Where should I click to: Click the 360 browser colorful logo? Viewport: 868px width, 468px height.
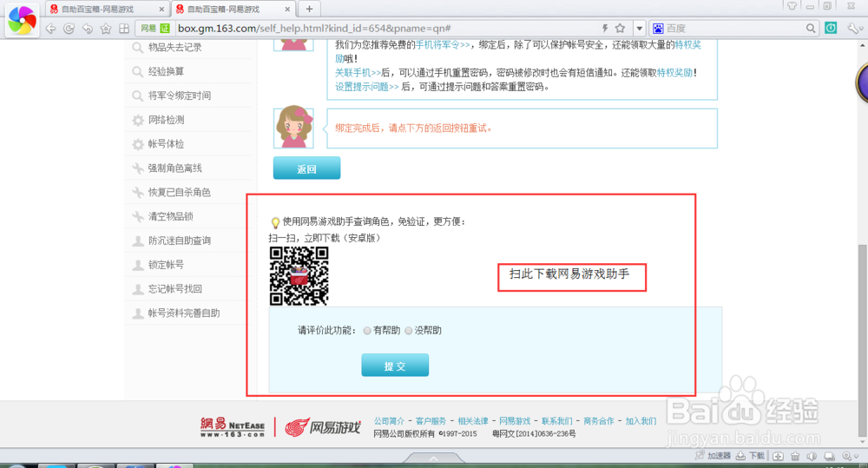click(x=23, y=19)
